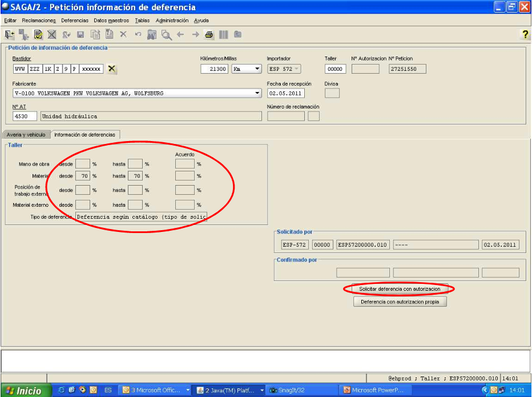The height and width of the screenshot is (397, 532).
Task: Open the Microsoft Office taskbar group
Action: 156,390
